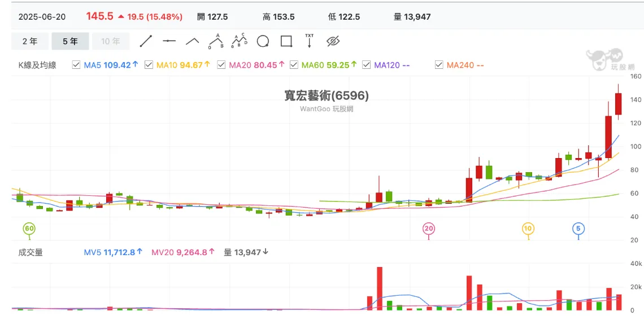Click the date 2025-06-20
This screenshot has height=324, width=644.
tap(42, 17)
